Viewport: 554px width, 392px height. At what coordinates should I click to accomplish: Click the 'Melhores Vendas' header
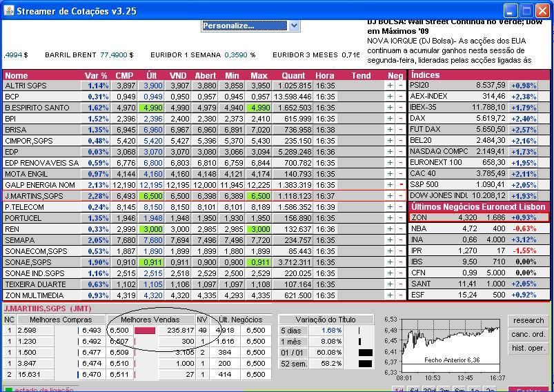coord(150,320)
